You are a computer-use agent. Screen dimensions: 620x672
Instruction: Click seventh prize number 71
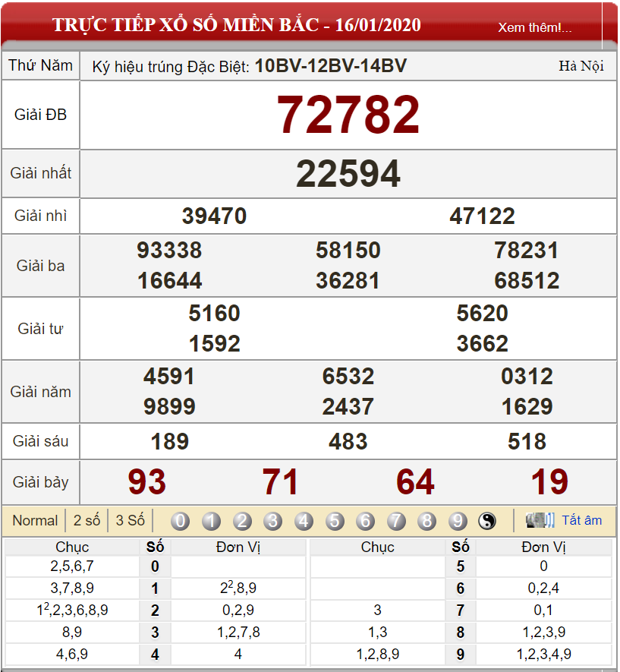[x=281, y=481]
